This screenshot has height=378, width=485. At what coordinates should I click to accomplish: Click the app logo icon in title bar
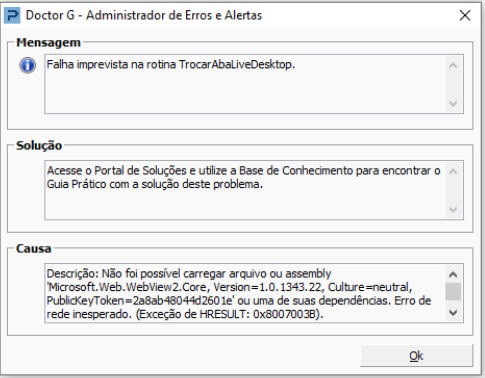12,16
